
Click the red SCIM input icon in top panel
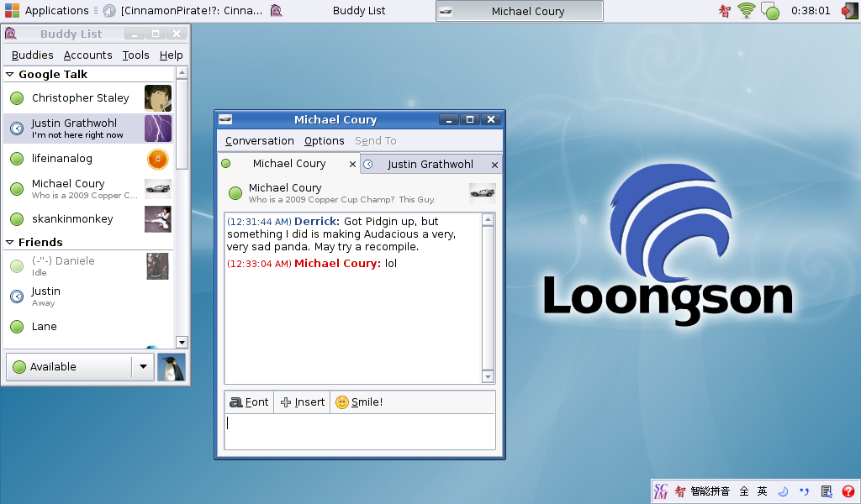(725, 10)
